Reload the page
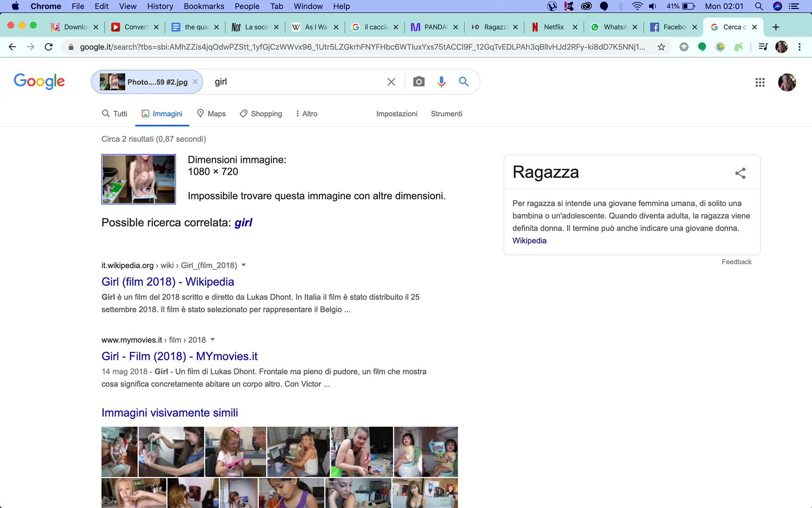Viewport: 812px width, 508px height. 49,47
